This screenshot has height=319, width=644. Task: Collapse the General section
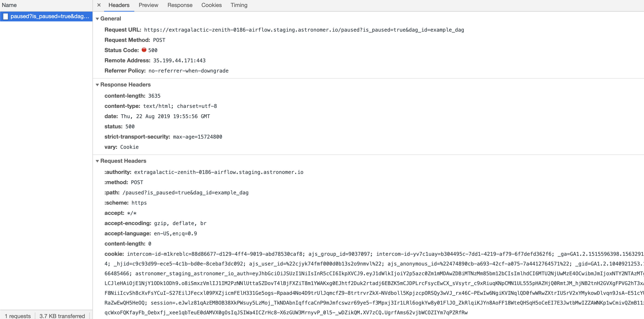[x=98, y=19]
